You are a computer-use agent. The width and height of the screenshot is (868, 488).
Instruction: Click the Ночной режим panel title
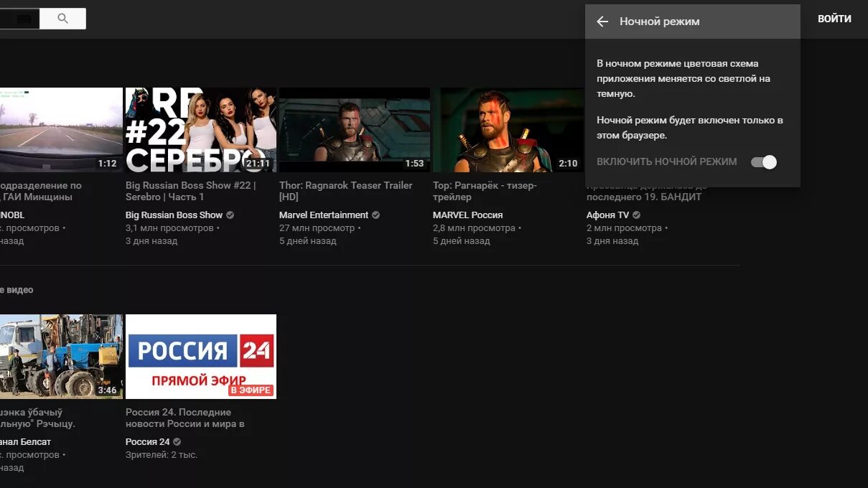click(659, 22)
